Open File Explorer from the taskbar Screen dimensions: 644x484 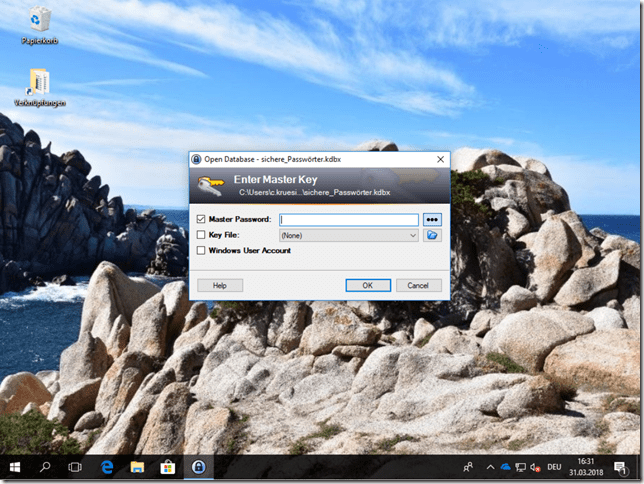click(137, 467)
